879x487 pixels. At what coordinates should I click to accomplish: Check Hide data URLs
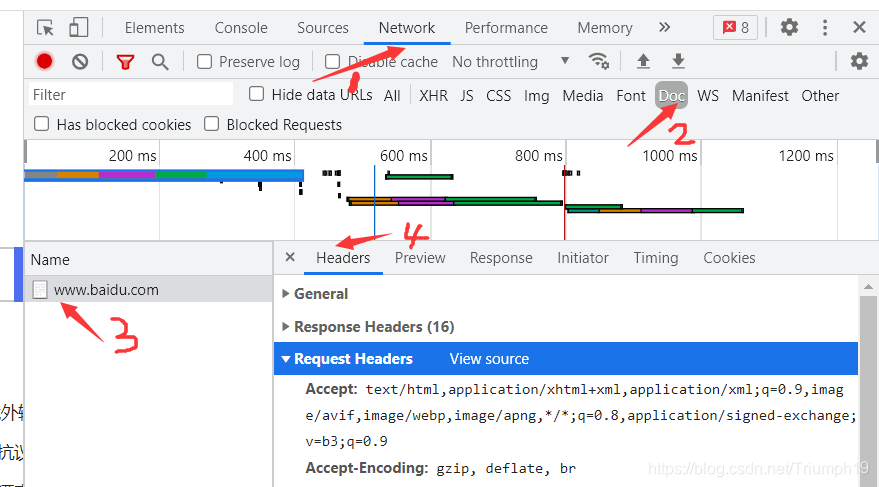(x=256, y=94)
